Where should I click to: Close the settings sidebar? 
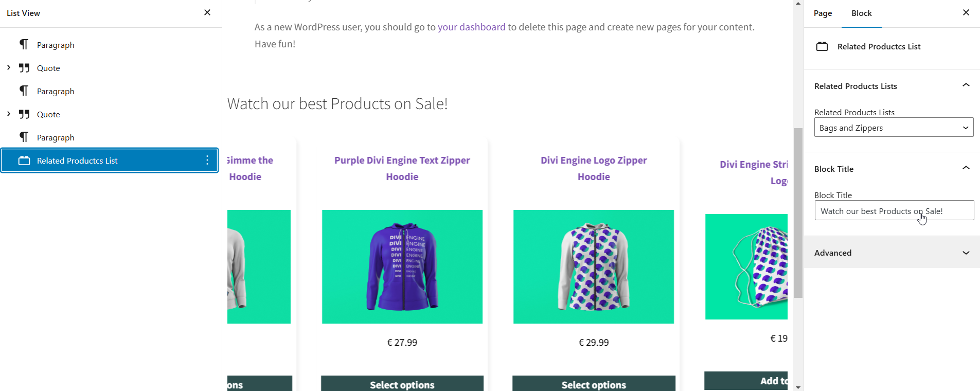(x=966, y=13)
